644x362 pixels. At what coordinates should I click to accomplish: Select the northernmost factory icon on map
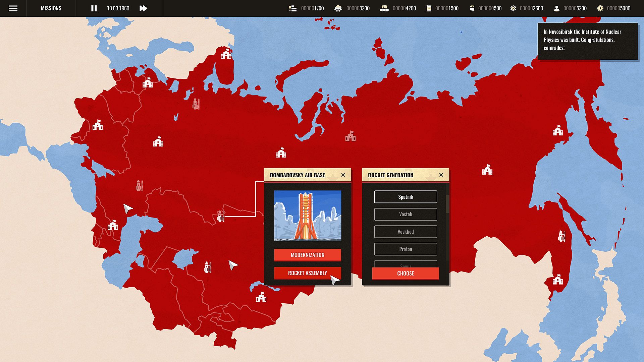click(x=226, y=54)
